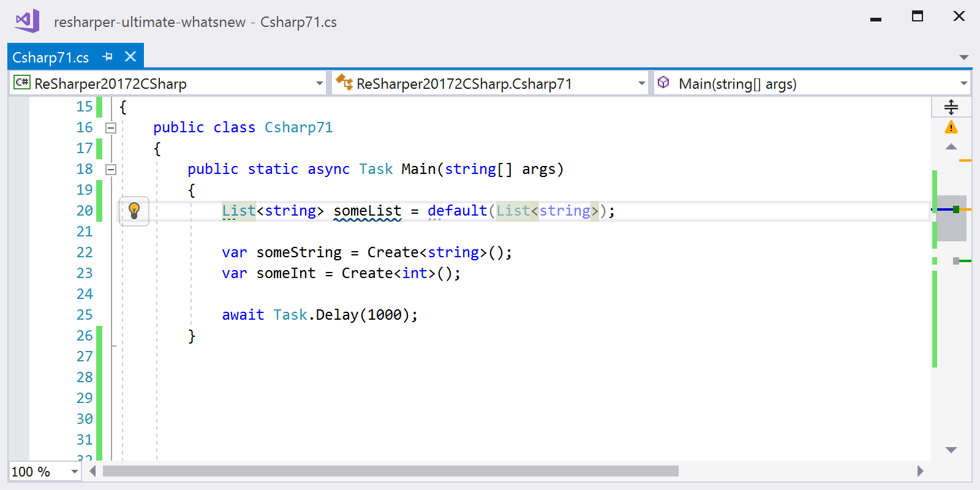Viewport: 980px width, 490px height.
Task: Click the someInt variable on line 23
Action: pyautogui.click(x=286, y=273)
